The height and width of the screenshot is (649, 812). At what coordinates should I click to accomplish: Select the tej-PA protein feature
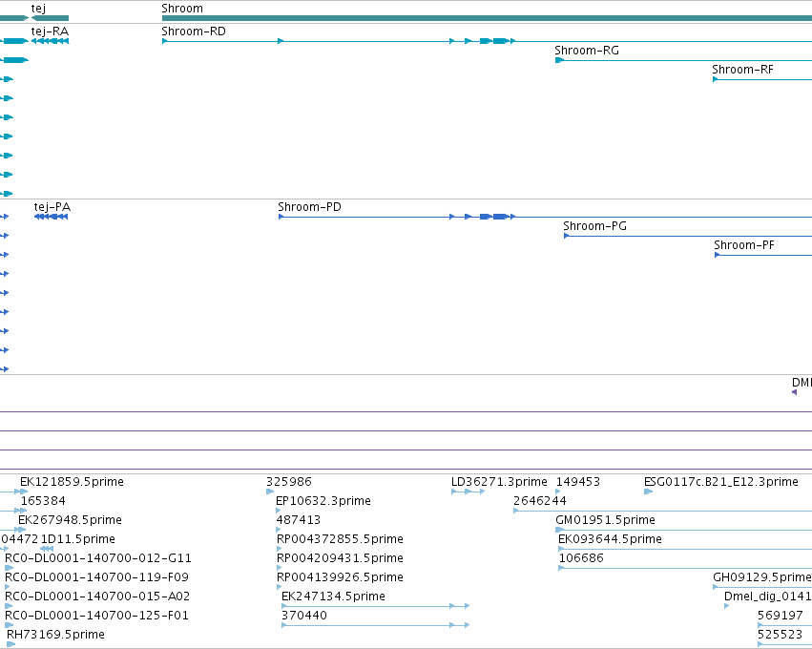(51, 217)
